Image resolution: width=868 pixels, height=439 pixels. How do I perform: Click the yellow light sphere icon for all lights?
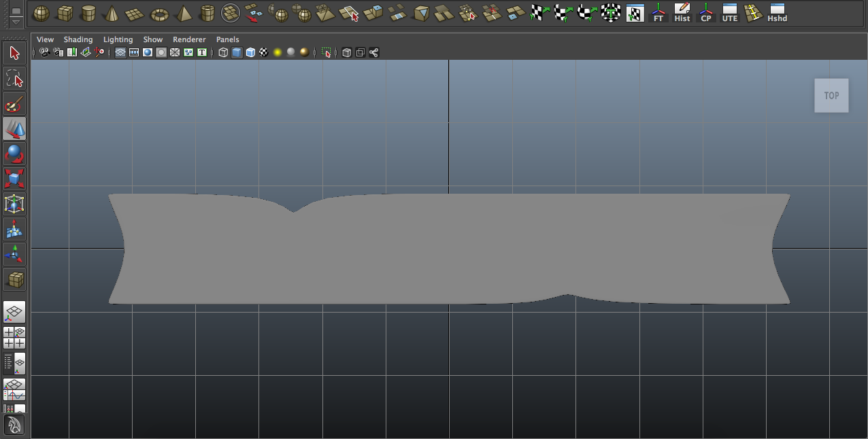(278, 52)
